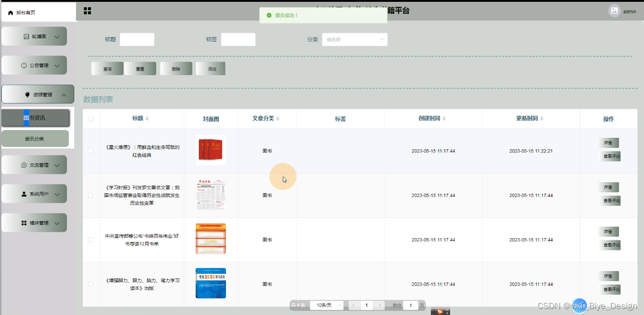This screenshot has width=644, height=315.
Task: Click the page 1 pagination button
Action: [367, 305]
